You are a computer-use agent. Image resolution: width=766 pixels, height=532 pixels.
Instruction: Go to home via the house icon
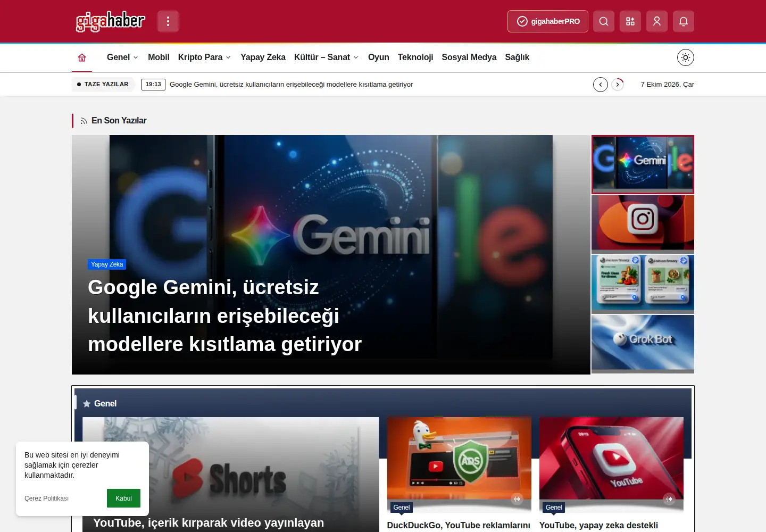click(82, 57)
